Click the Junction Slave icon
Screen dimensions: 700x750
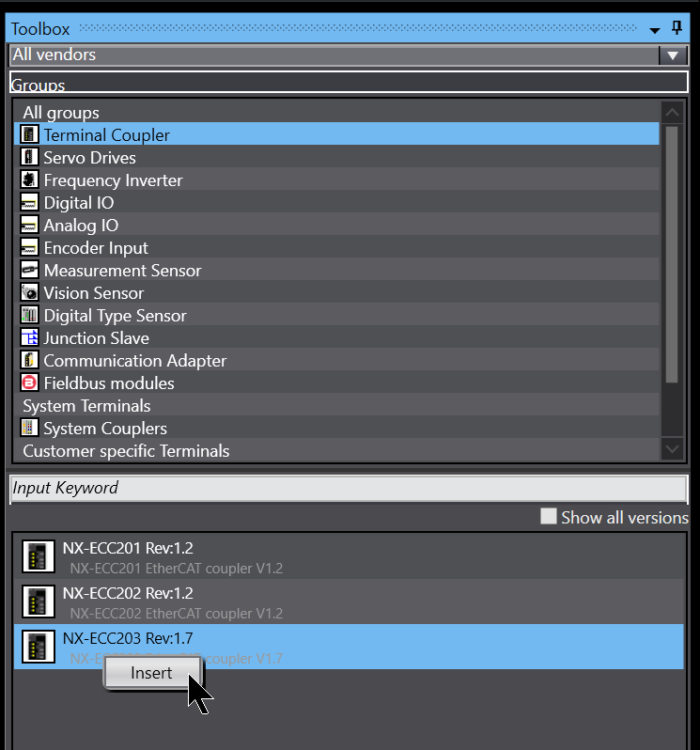coord(29,337)
